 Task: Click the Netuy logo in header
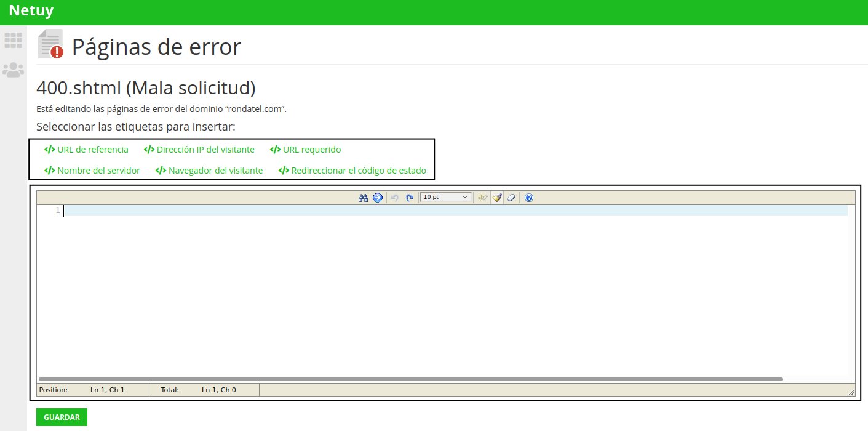31,10
